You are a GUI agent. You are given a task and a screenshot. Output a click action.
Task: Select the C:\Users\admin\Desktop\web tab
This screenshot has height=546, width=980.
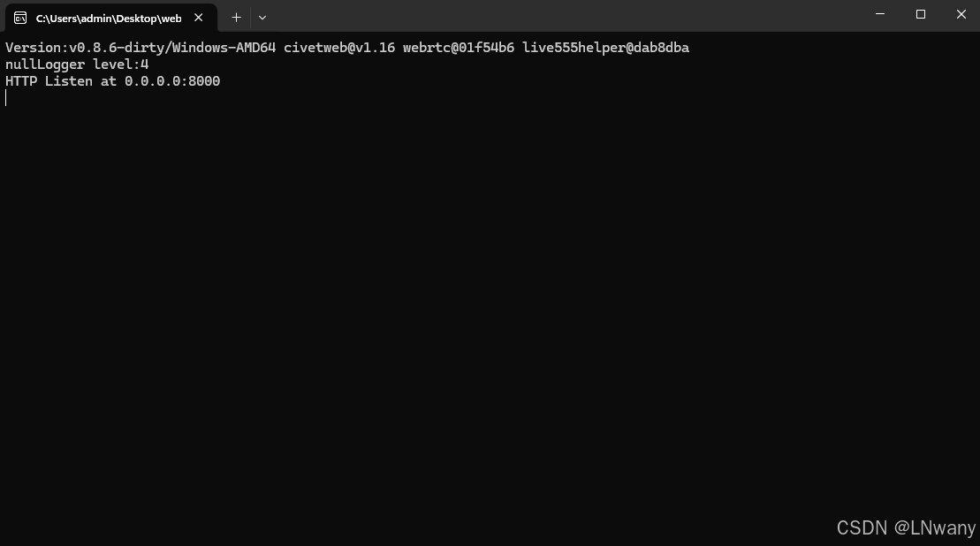tap(111, 19)
